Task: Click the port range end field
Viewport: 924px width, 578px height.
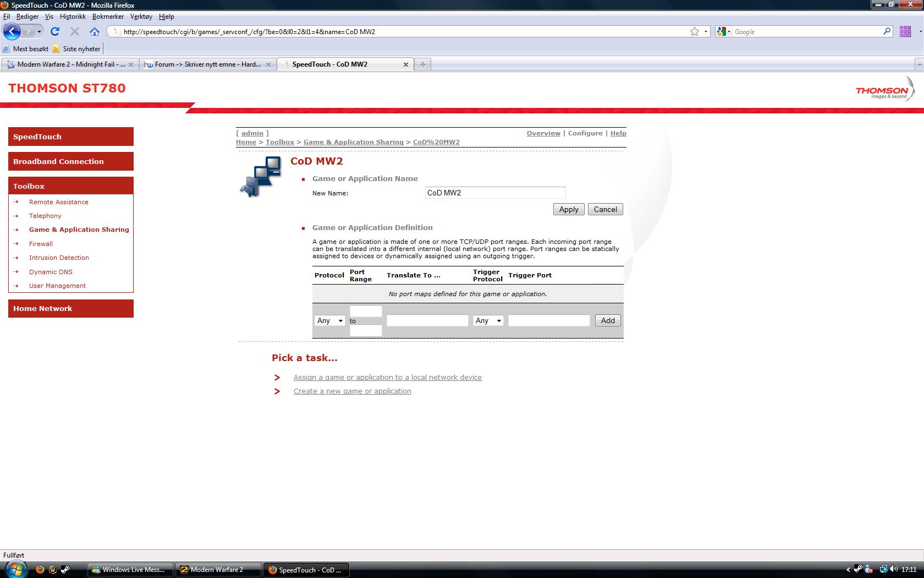Action: pos(366,330)
